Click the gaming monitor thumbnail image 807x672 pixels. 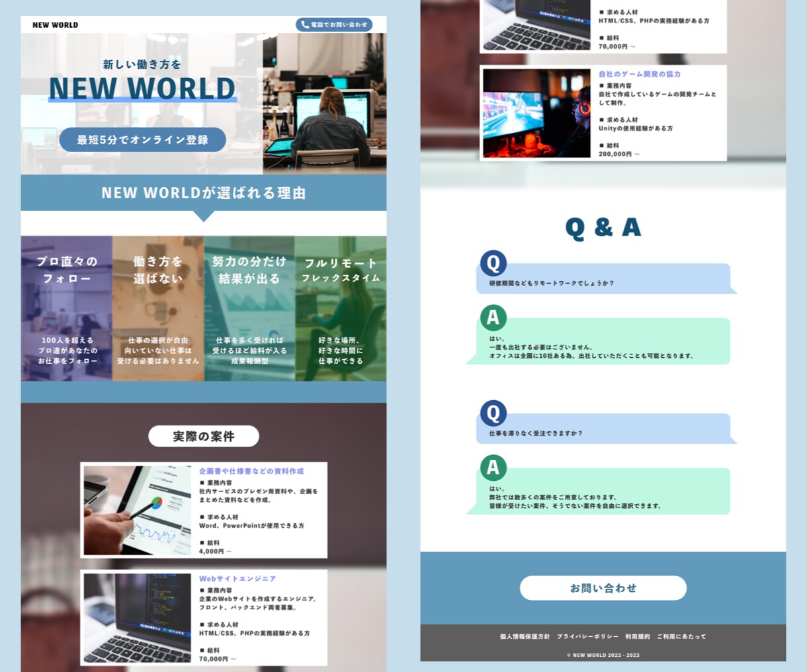[x=536, y=113]
